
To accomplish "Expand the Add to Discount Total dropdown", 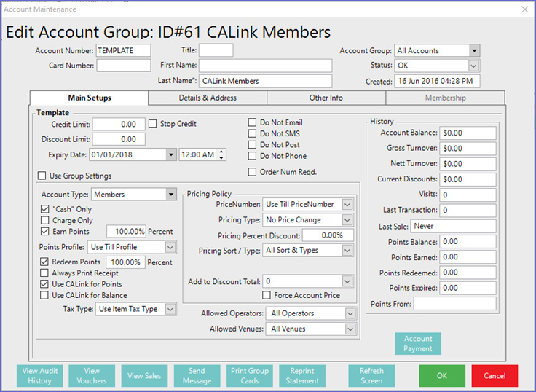I will [x=347, y=281].
